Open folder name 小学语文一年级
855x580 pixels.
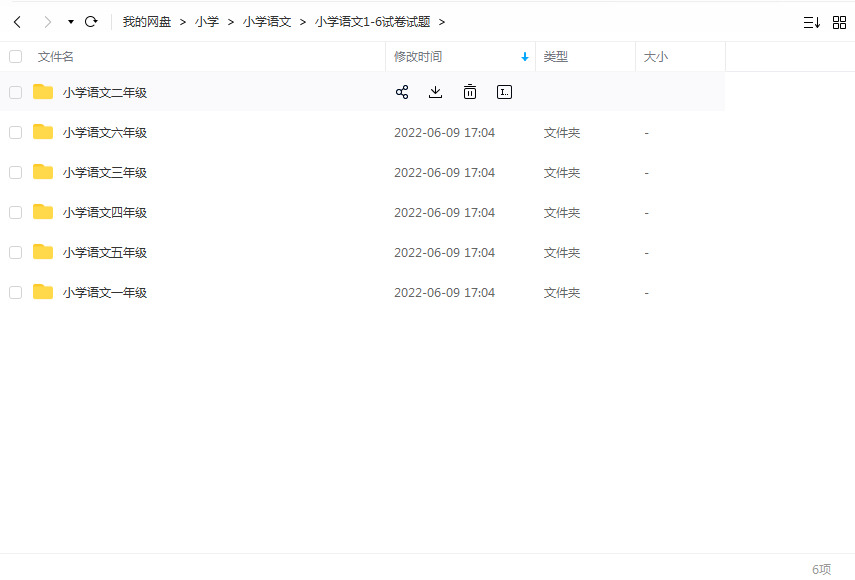click(x=105, y=293)
